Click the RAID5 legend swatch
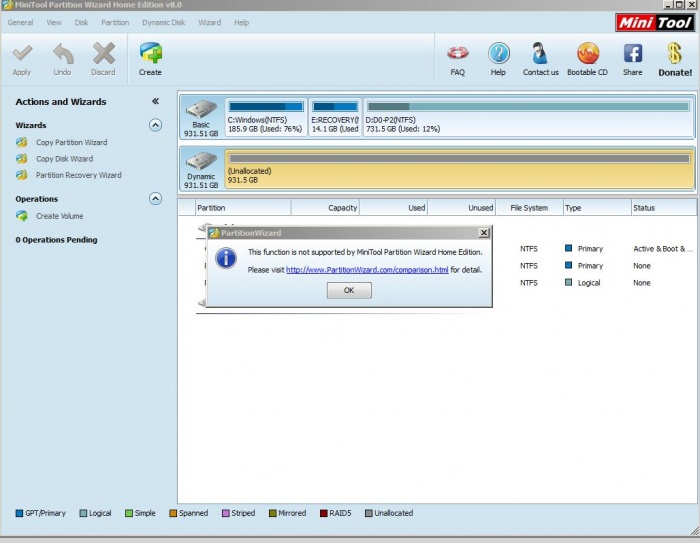The image size is (700, 543). point(324,513)
